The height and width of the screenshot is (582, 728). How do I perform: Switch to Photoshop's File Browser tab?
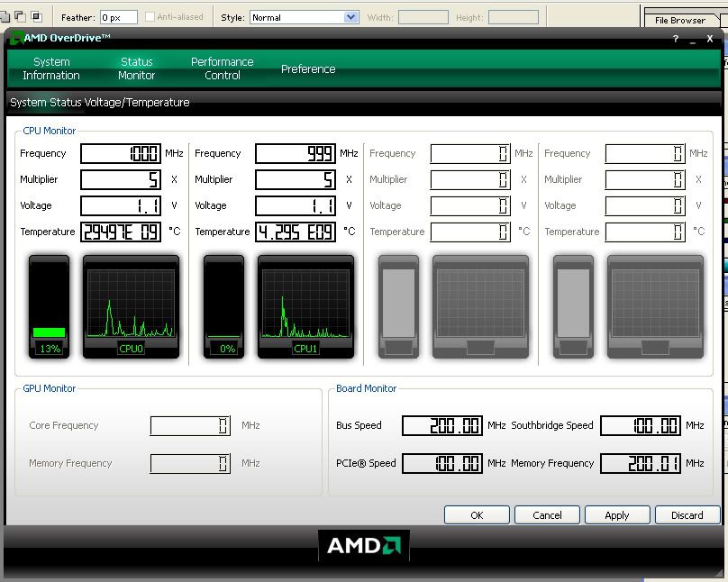(680, 21)
